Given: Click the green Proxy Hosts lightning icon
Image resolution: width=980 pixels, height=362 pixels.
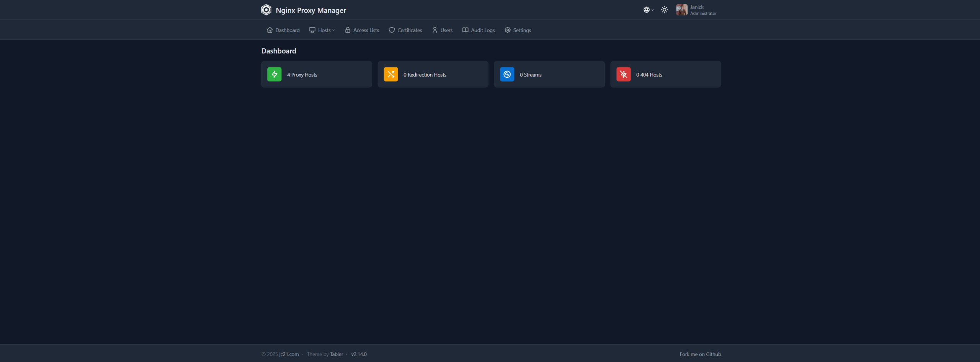Looking at the screenshot, I should 274,74.
